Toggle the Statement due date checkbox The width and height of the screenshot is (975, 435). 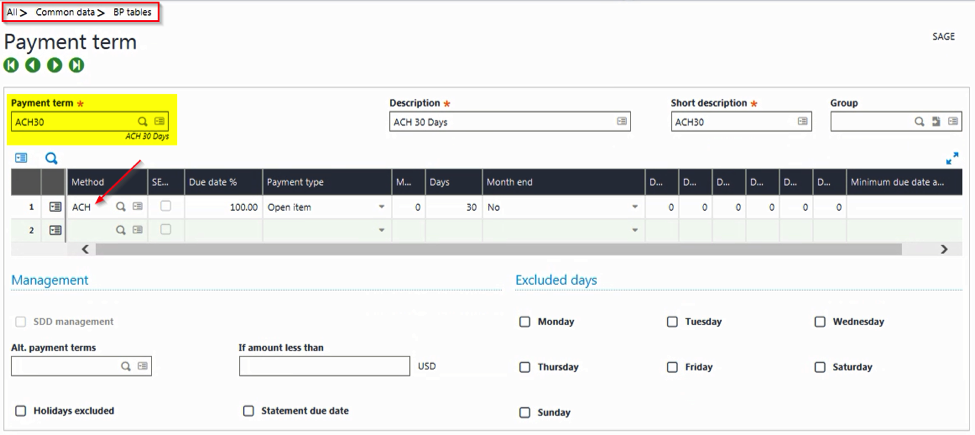pyautogui.click(x=249, y=411)
